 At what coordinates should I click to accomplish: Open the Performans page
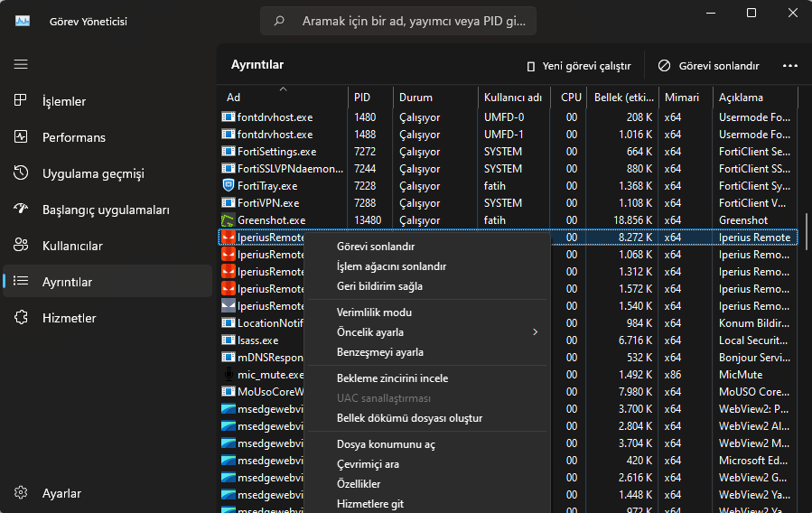tap(107, 136)
